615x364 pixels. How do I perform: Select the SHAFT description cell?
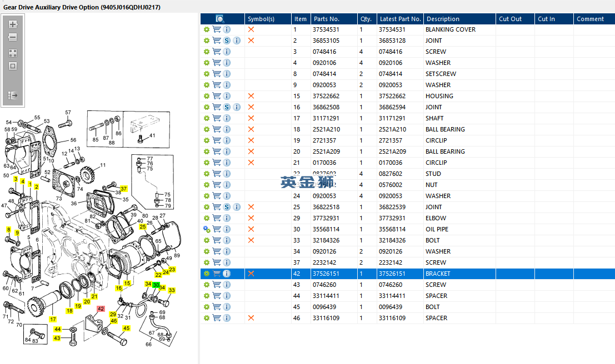tap(434, 118)
